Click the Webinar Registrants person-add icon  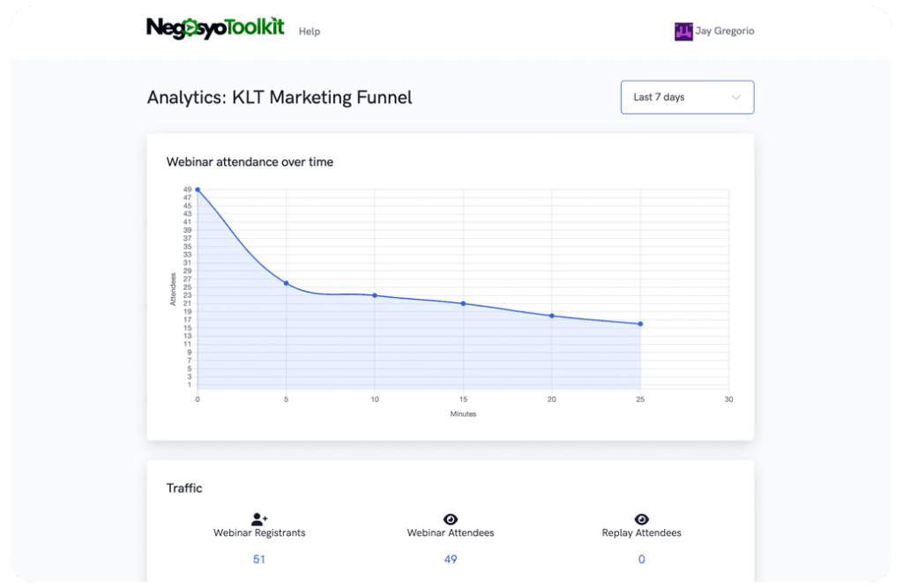pyautogui.click(x=258, y=518)
